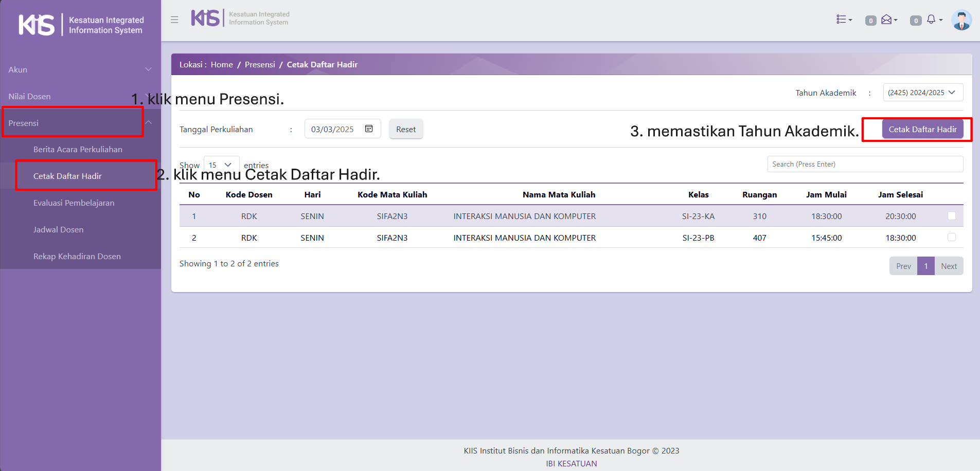Select Rekap Kehadiran Dosen menu item

pos(77,257)
